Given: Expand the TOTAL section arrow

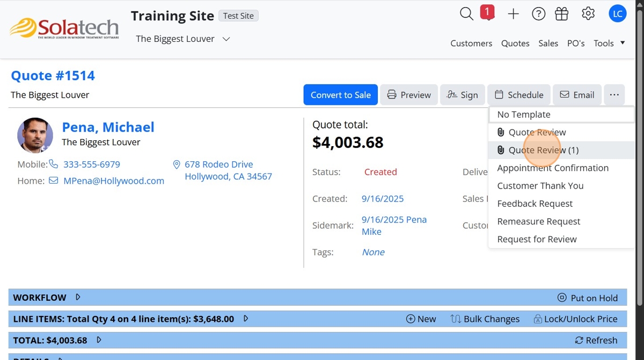Looking at the screenshot, I should pos(99,340).
